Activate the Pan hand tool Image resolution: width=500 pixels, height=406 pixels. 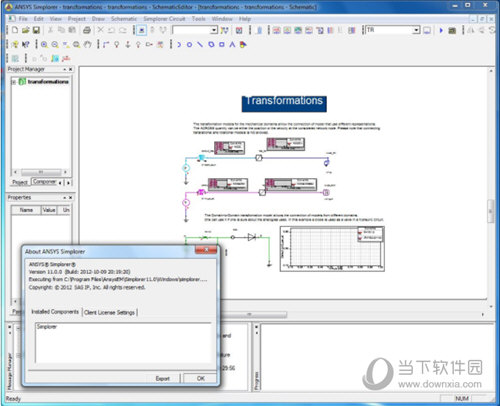pyautogui.click(x=87, y=44)
